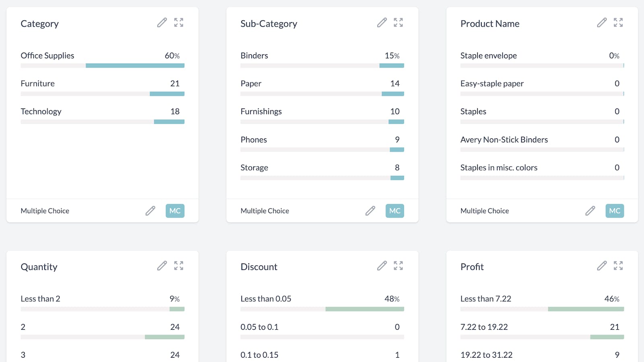Image resolution: width=644 pixels, height=362 pixels.
Task: Maximize the Discount card
Action: coord(398,266)
